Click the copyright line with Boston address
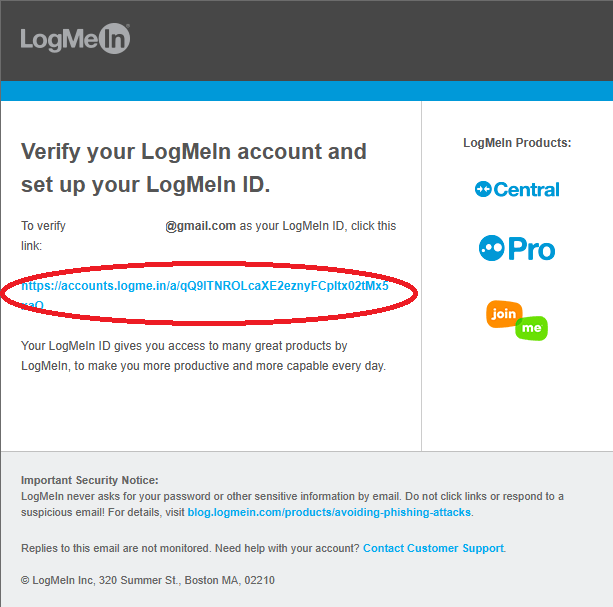 pyautogui.click(x=147, y=580)
